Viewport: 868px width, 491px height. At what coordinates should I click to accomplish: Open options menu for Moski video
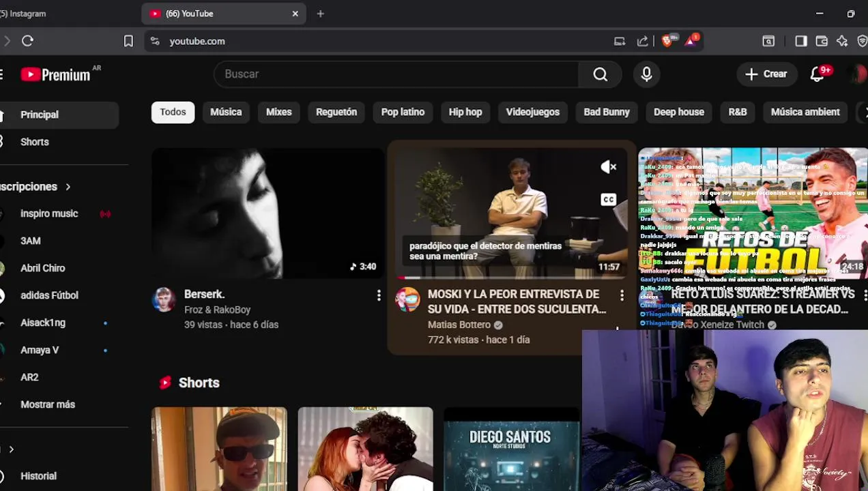(622, 295)
